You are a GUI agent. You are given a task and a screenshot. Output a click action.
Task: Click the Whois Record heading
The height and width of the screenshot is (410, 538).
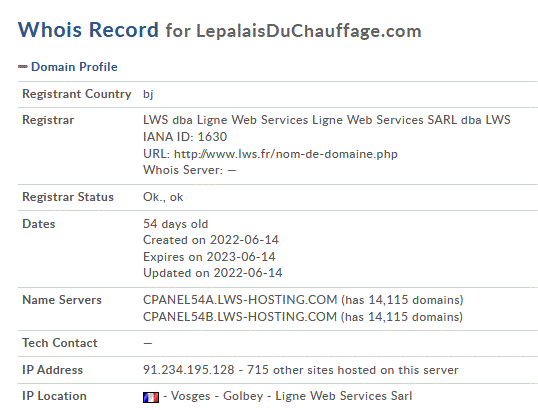pos(88,30)
